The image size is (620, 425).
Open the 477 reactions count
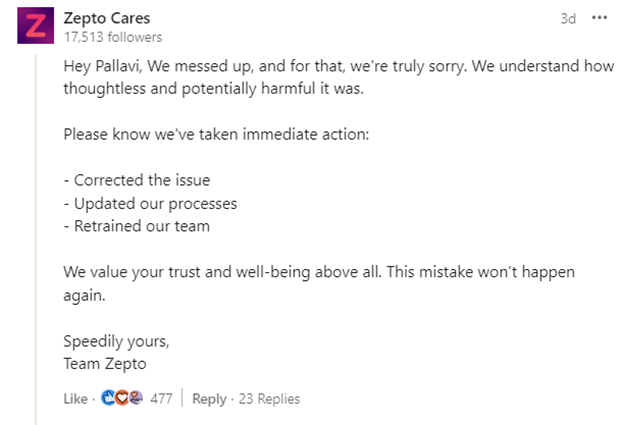click(161, 399)
